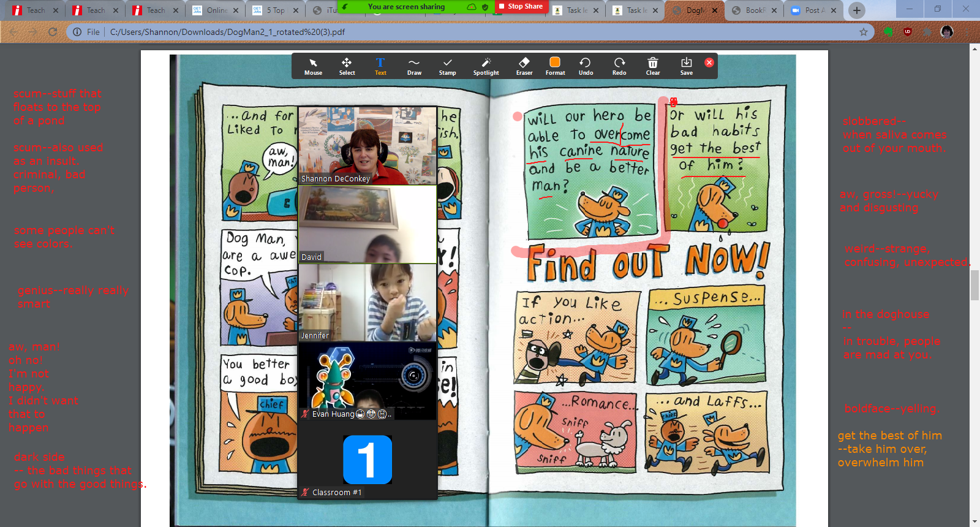Go forward in the browser

click(x=33, y=32)
